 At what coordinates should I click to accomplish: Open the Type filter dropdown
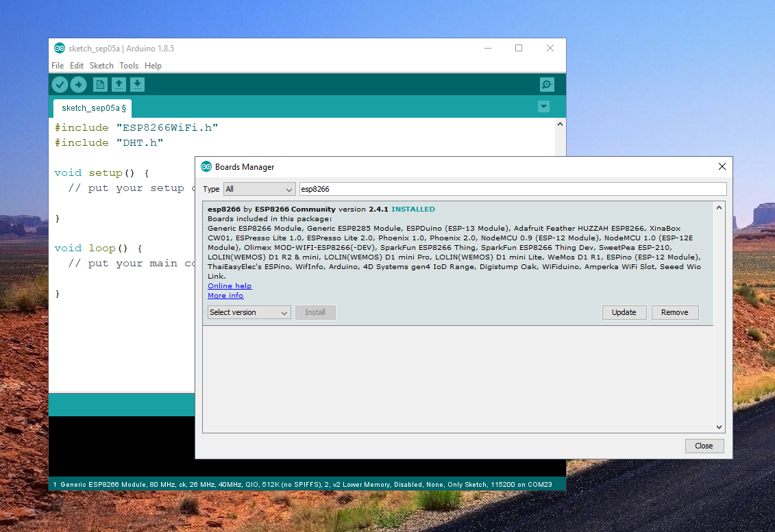pyautogui.click(x=260, y=189)
